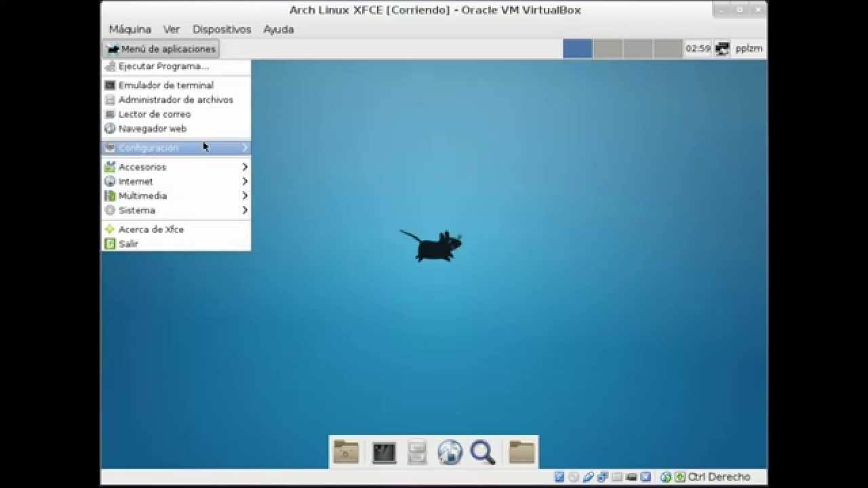Open the Ayuda menu
The height and width of the screenshot is (488, 868).
click(x=279, y=29)
